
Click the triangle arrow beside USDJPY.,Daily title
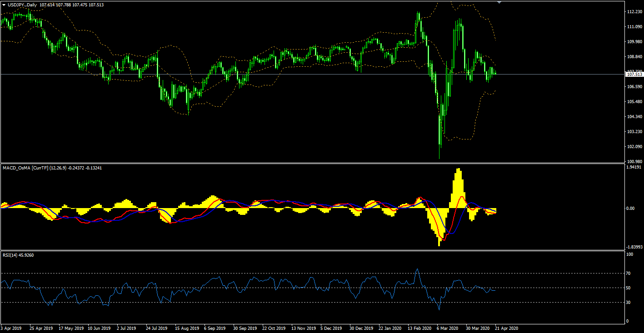click(4, 5)
